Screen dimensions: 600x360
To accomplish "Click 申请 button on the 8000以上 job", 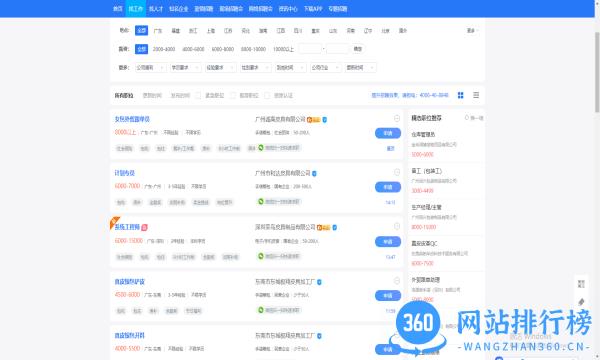I will [x=388, y=133].
